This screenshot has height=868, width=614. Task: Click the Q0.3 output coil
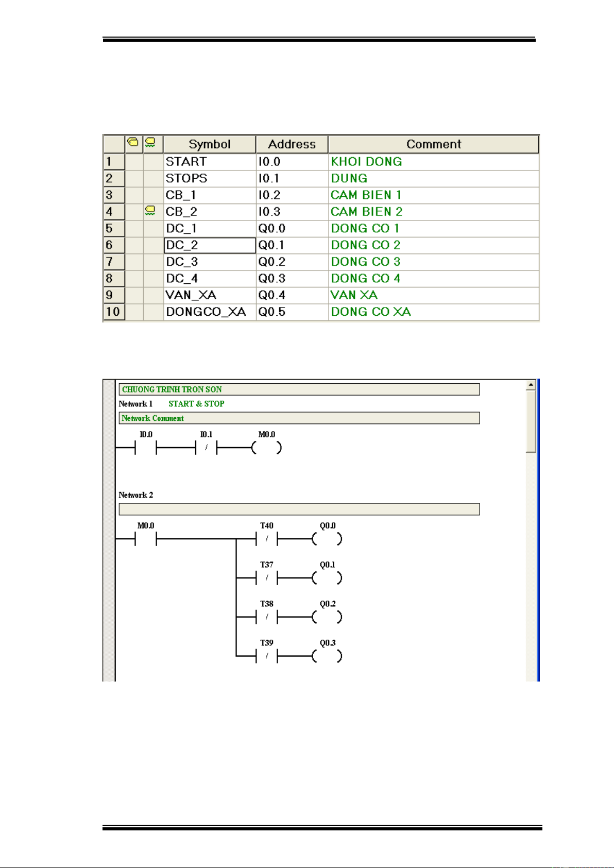pyautogui.click(x=327, y=656)
